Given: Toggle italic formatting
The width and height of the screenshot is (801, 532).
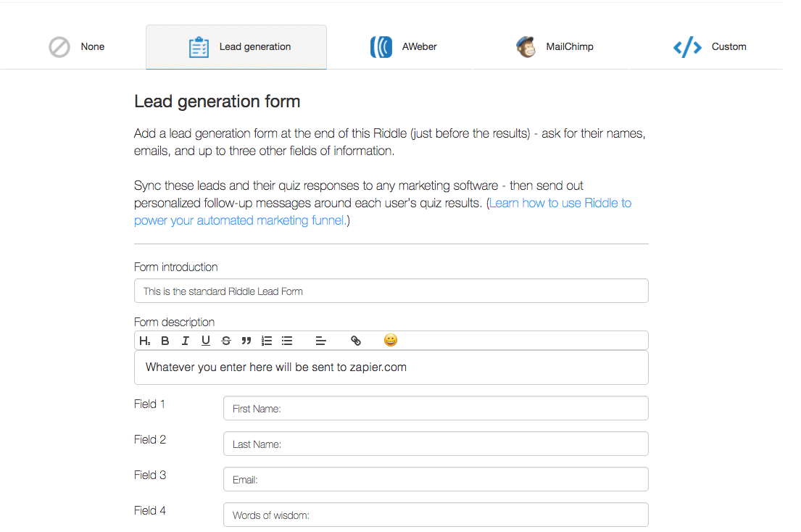Looking at the screenshot, I should tap(186, 341).
